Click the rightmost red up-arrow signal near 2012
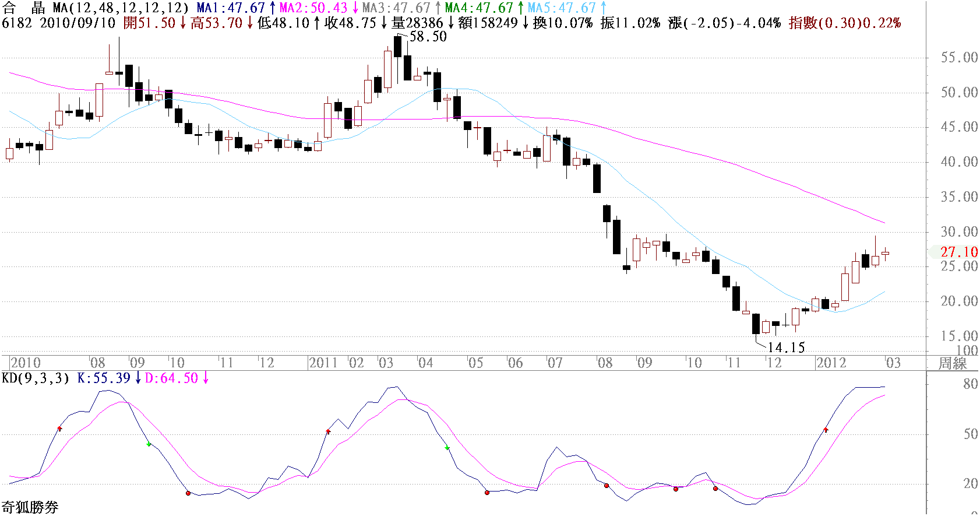The image size is (980, 516). 826,430
